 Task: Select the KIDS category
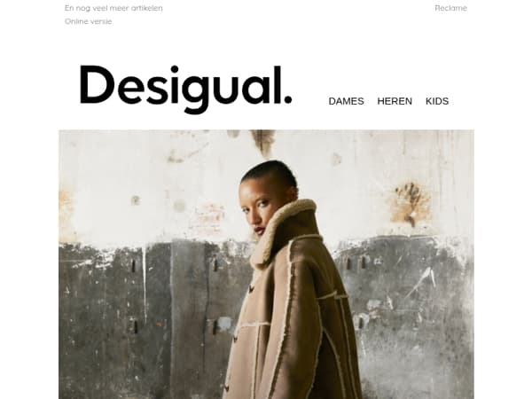pos(437,101)
